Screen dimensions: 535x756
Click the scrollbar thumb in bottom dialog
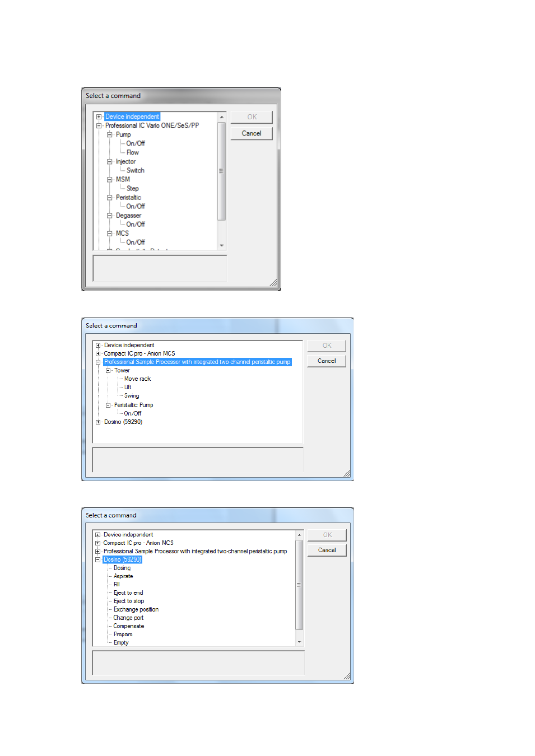(x=299, y=585)
